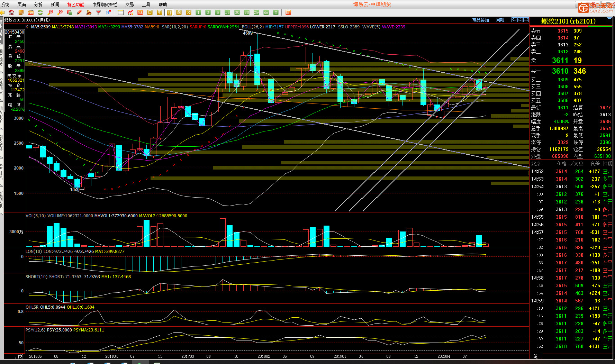Open the quote list table icon
Screen dimensions: 615x364
(x=121, y=12)
